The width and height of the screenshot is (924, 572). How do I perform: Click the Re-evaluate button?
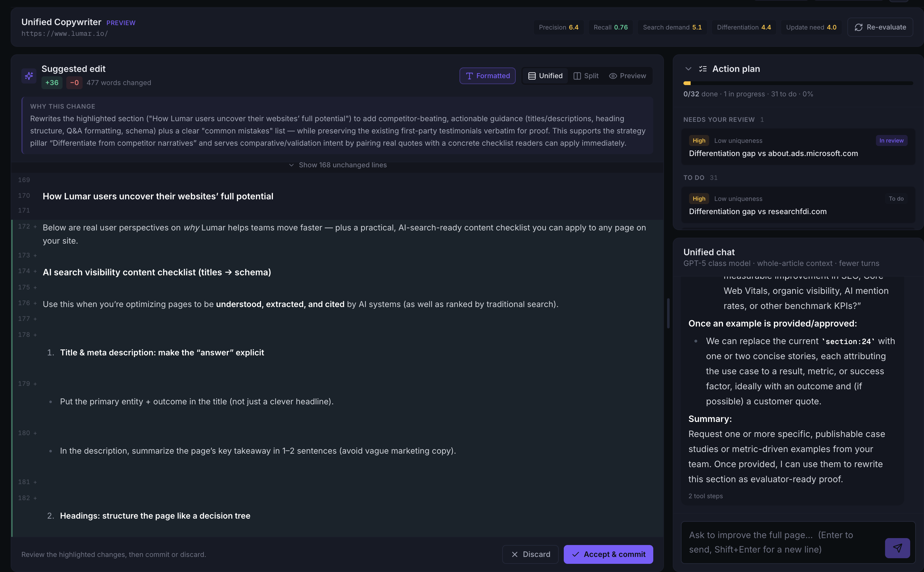click(880, 27)
